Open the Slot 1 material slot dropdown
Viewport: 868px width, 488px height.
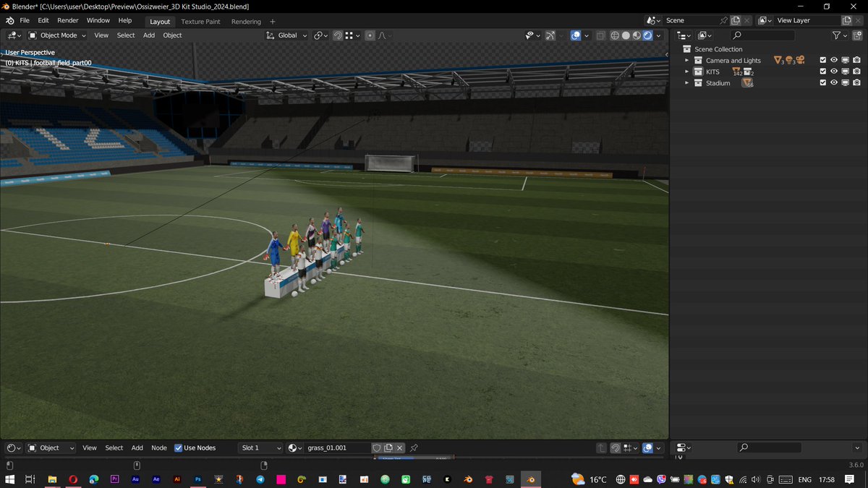[x=260, y=448]
